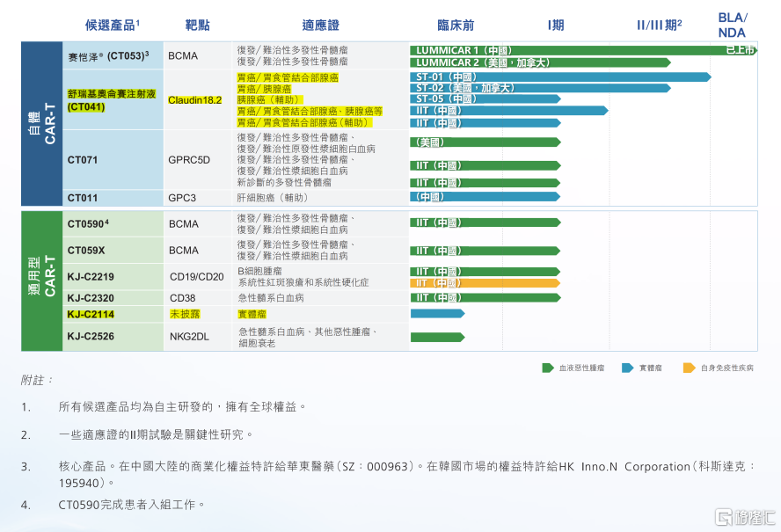Click the orange autoimmune disease legend arrow

pos(690,368)
